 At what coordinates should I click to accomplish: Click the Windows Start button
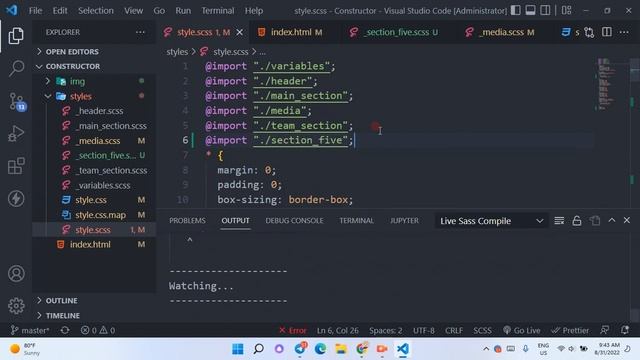(238, 349)
